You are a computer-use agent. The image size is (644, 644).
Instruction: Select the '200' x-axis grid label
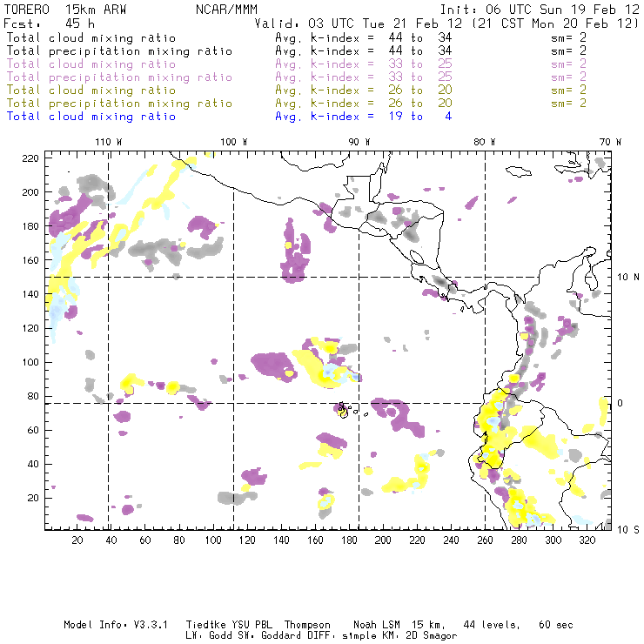[383, 540]
